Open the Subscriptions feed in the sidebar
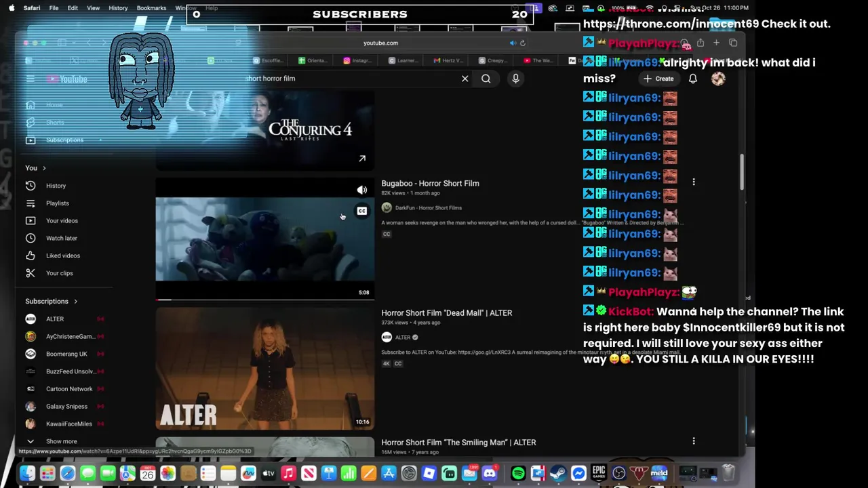 64,140
